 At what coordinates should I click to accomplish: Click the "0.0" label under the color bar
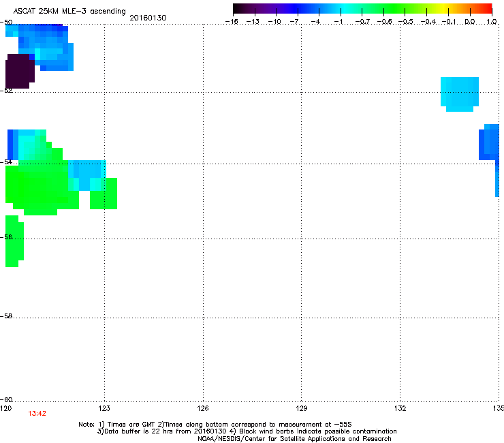470,22
